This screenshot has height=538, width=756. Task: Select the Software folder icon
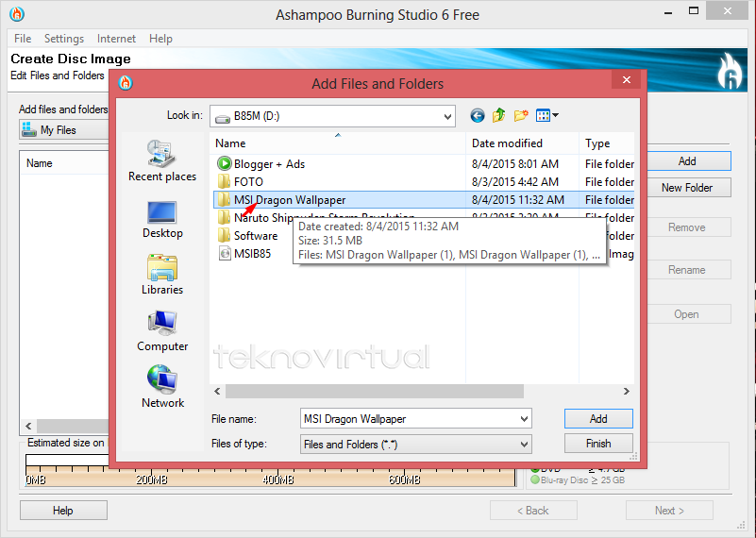pos(224,236)
